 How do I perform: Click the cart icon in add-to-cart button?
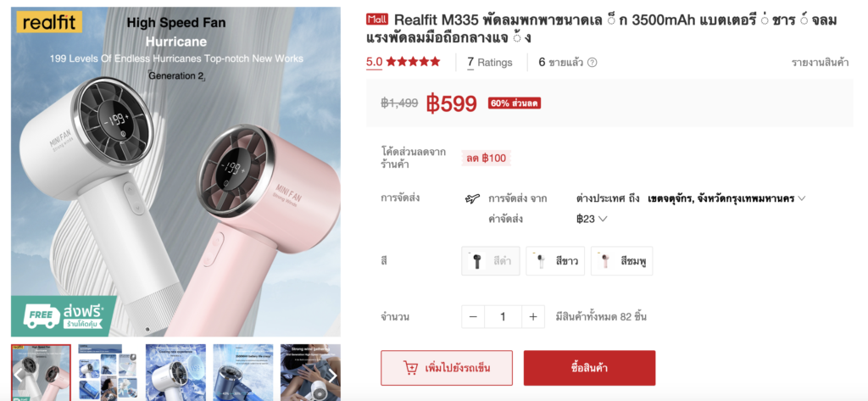coord(410,368)
